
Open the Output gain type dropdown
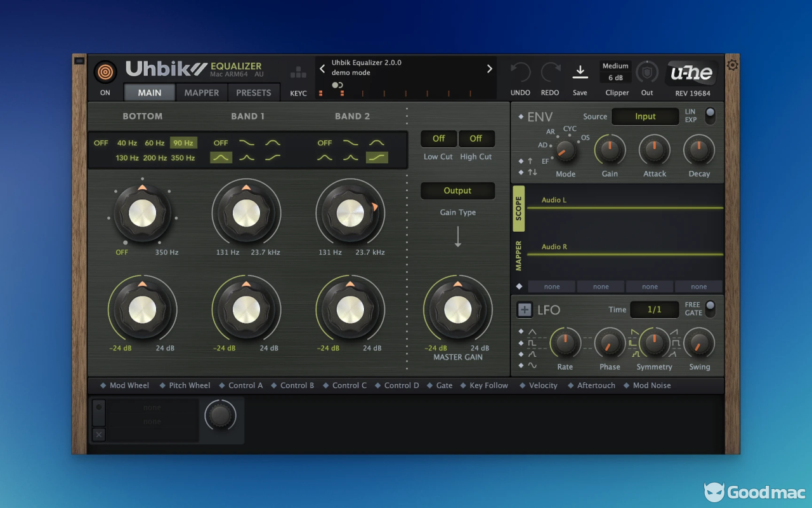457,190
